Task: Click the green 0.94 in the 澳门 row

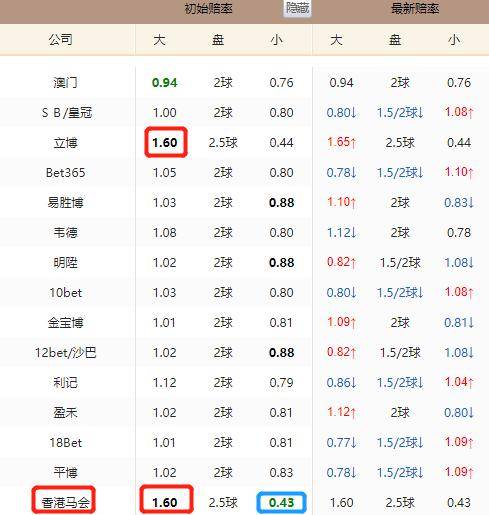Action: 165,83
